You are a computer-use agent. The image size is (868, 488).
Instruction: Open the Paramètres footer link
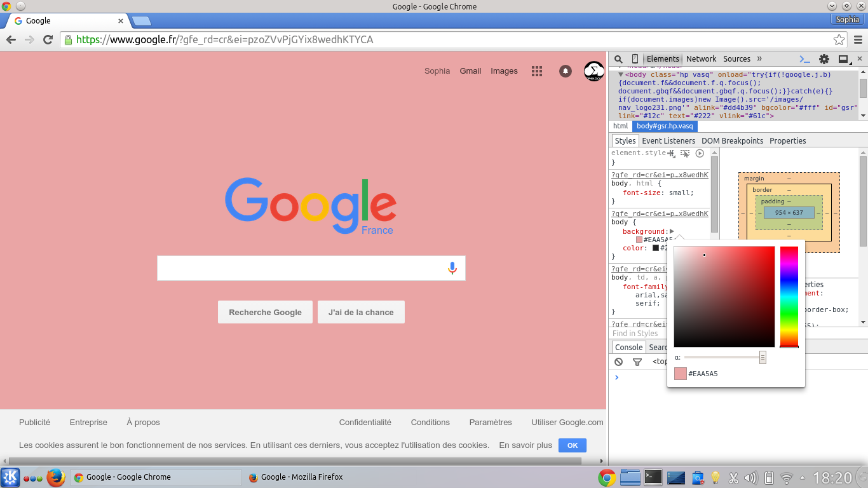pos(491,422)
